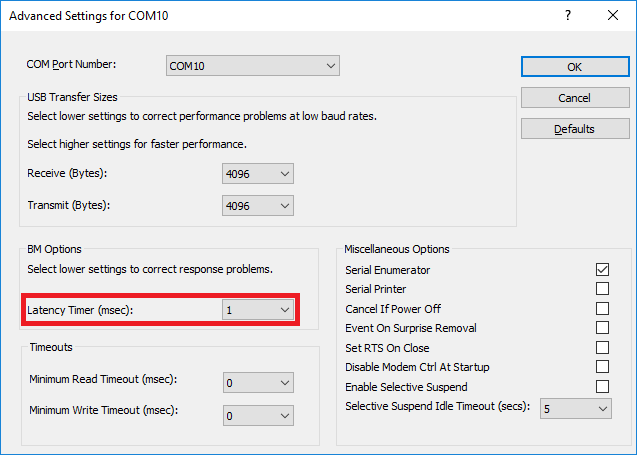
Task: Click the OK button
Action: pos(574,67)
